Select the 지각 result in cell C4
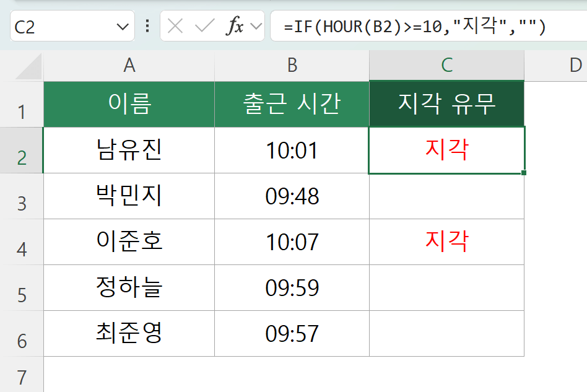 click(x=446, y=242)
